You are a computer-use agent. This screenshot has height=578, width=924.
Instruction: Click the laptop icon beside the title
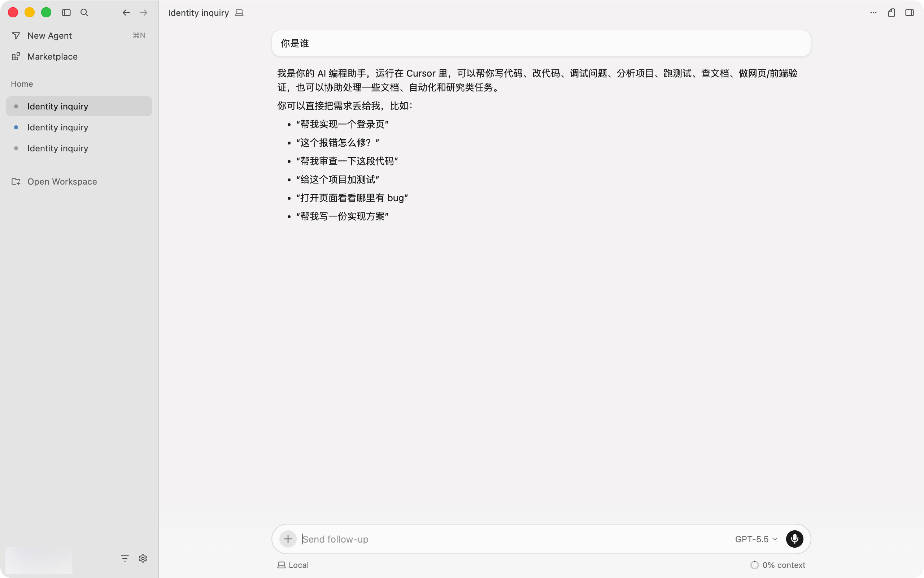point(239,13)
